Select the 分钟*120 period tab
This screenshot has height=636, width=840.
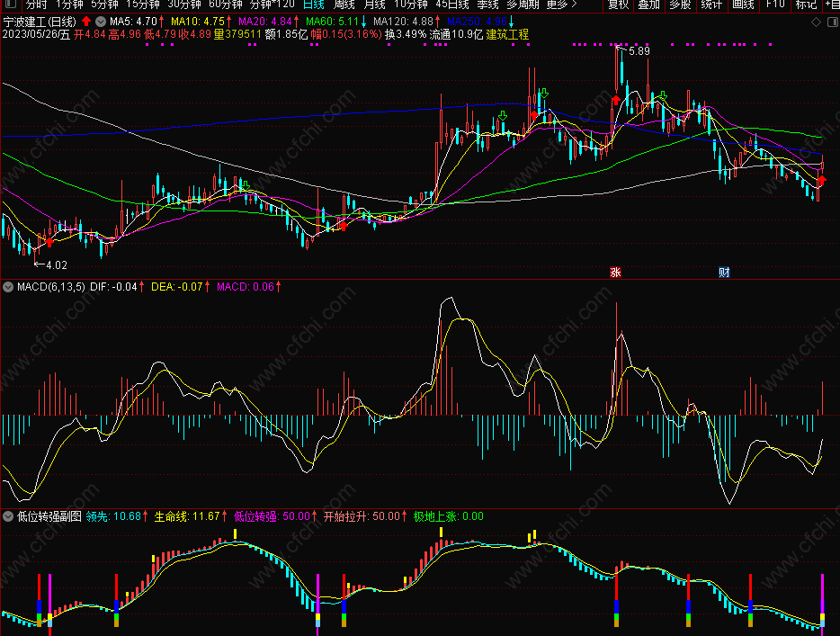[273, 4]
